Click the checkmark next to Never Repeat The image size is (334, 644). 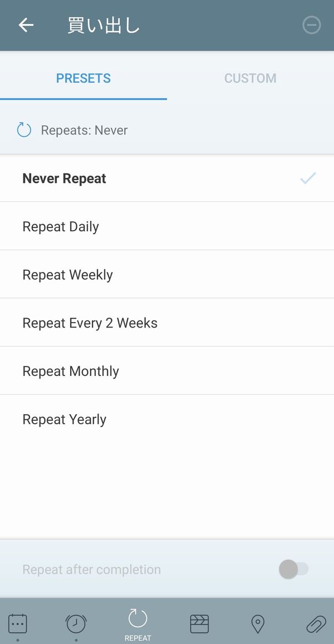308,179
